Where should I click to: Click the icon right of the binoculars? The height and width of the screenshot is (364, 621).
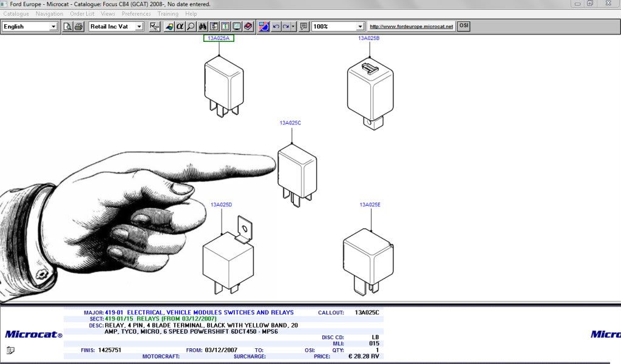[x=214, y=27]
